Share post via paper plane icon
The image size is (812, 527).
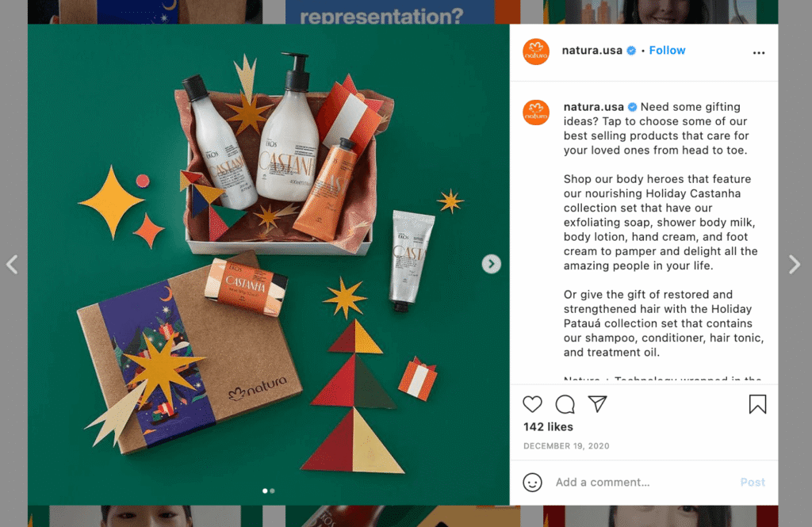597,404
